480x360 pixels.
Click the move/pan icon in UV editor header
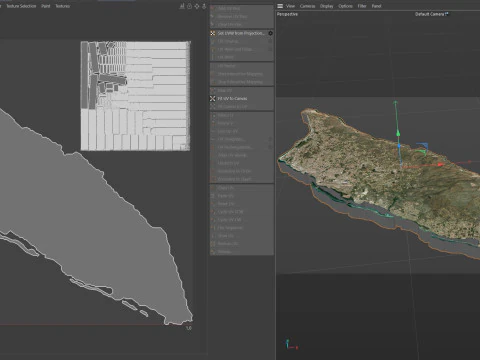197,6
